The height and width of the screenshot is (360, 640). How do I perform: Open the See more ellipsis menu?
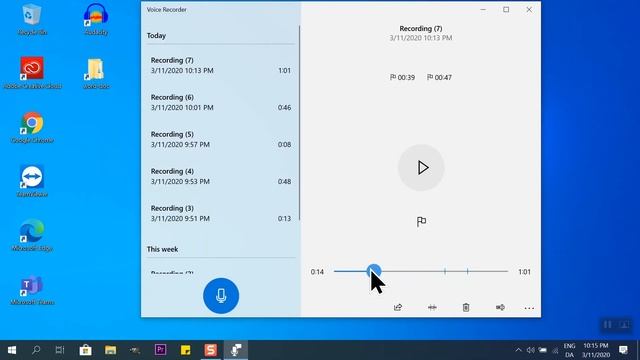[529, 308]
